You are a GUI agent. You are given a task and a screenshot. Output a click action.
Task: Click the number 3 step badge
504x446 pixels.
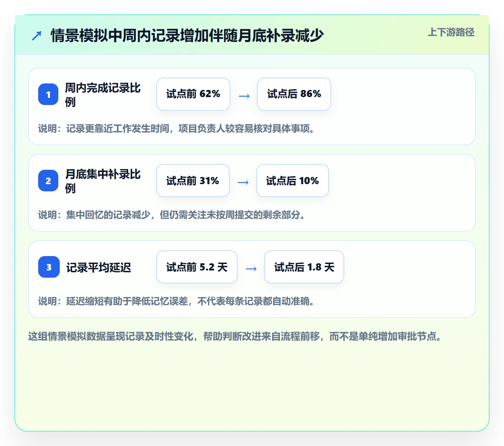tap(49, 267)
